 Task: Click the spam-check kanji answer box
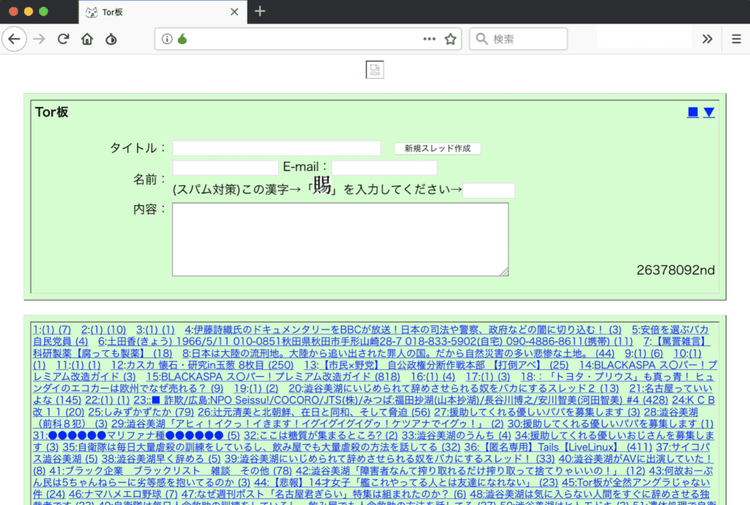click(x=488, y=190)
